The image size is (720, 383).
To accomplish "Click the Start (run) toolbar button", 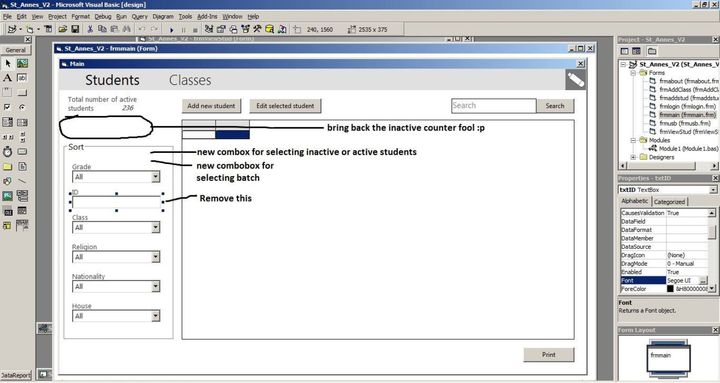I will click(172, 30).
